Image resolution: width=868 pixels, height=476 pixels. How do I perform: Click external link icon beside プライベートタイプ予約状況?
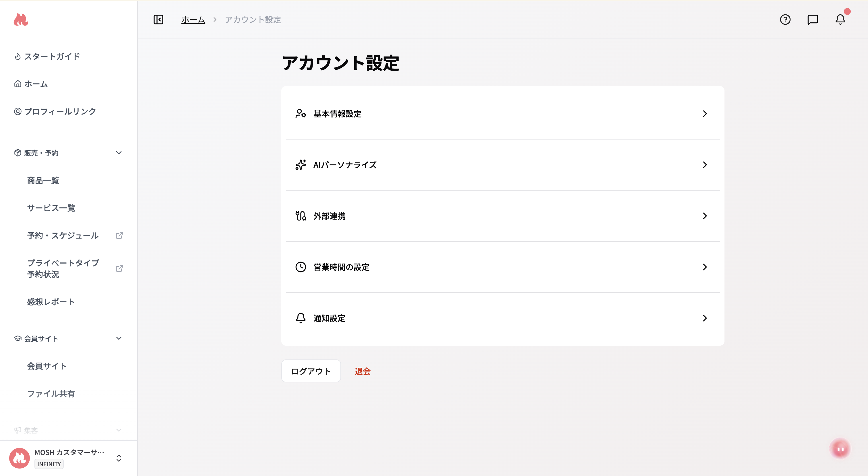[x=119, y=268]
